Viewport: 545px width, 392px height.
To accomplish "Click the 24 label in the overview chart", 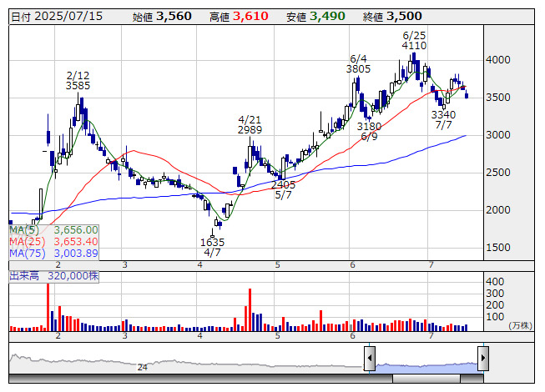I will tap(143, 367).
